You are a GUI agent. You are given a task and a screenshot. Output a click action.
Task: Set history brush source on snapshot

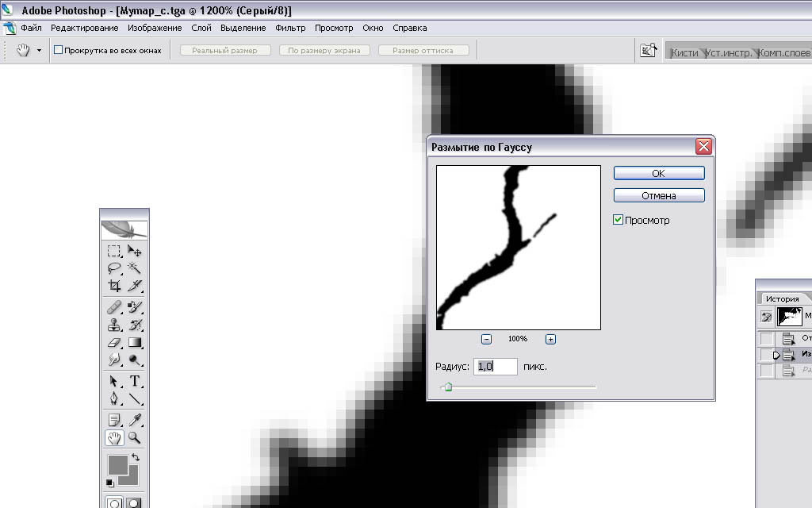click(x=766, y=316)
